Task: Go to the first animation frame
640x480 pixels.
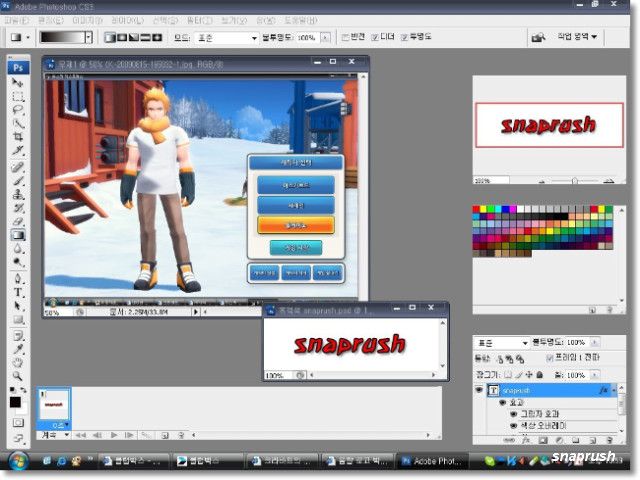Action: 81,436
